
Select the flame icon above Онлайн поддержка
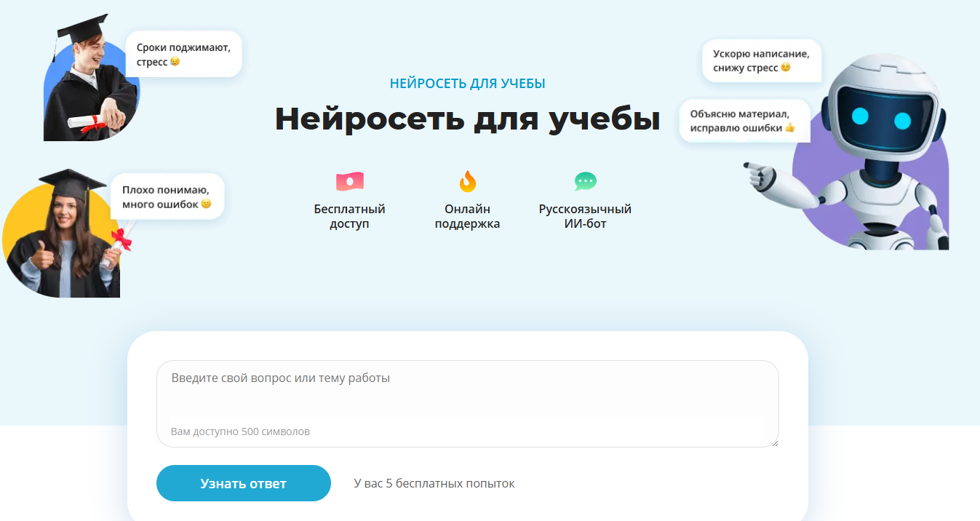[x=468, y=181]
